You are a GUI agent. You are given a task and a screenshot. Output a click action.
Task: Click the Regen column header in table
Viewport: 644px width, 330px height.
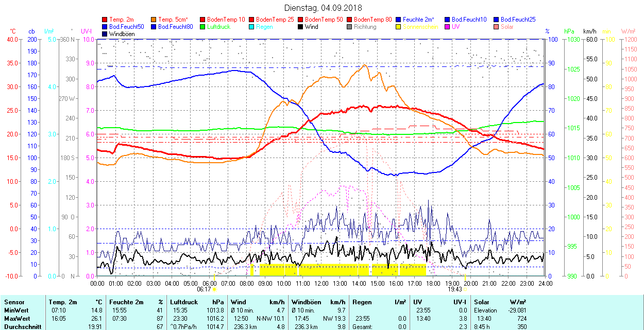361,302
